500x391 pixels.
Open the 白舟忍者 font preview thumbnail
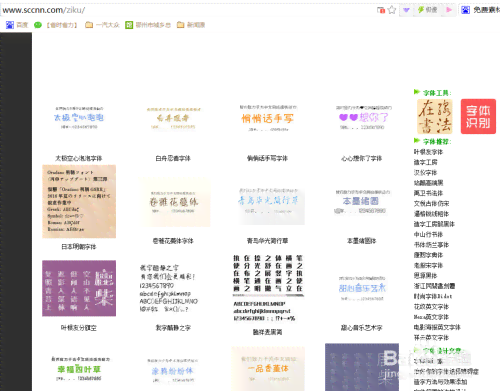click(x=173, y=118)
